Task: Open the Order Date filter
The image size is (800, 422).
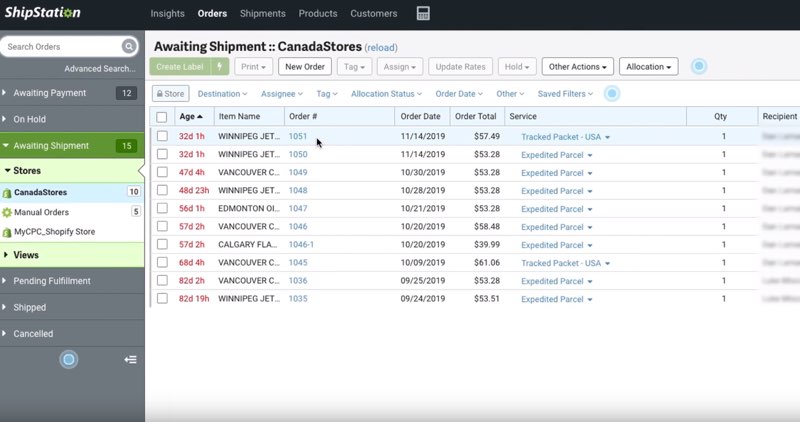Action: 459,94
